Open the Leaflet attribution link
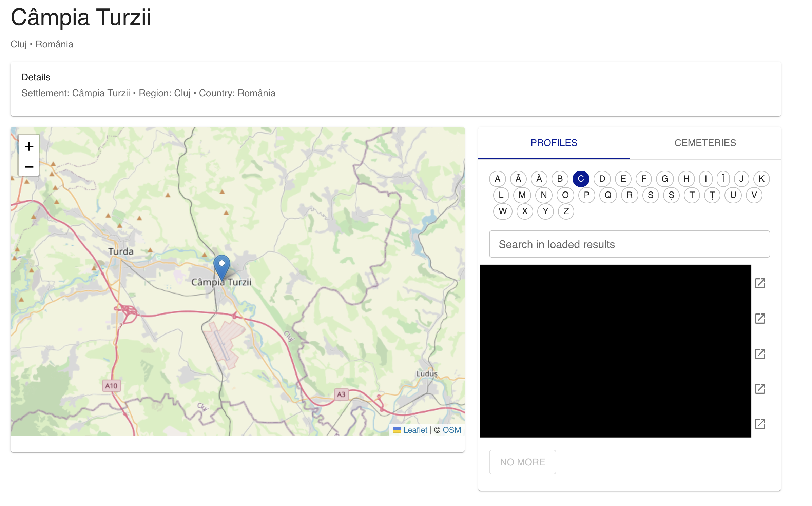The height and width of the screenshot is (506, 812). 415,430
